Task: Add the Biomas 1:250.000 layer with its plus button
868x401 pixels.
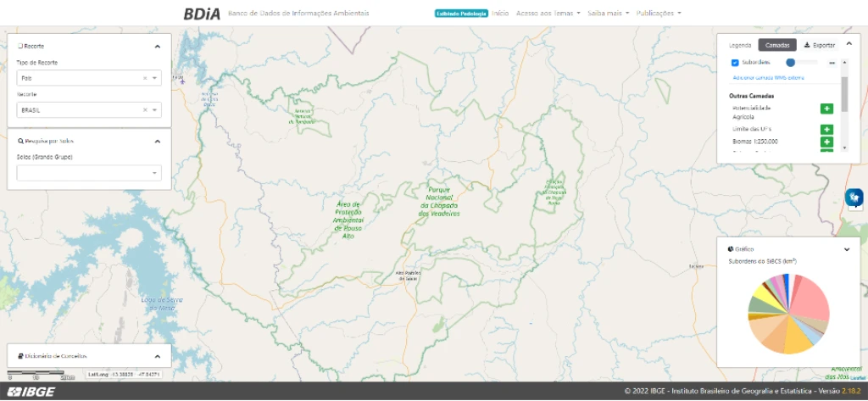Action: point(826,142)
